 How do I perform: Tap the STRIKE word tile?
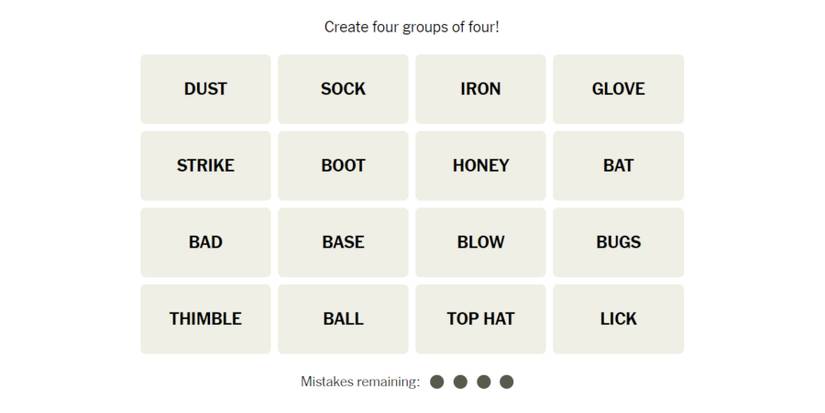[205, 166]
